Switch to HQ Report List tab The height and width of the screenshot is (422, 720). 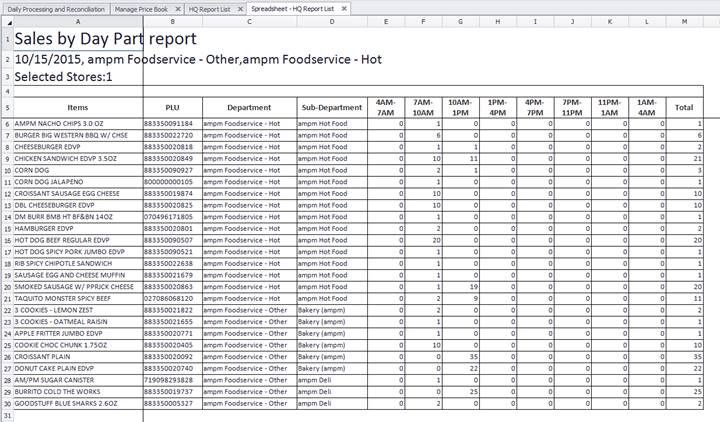point(209,9)
